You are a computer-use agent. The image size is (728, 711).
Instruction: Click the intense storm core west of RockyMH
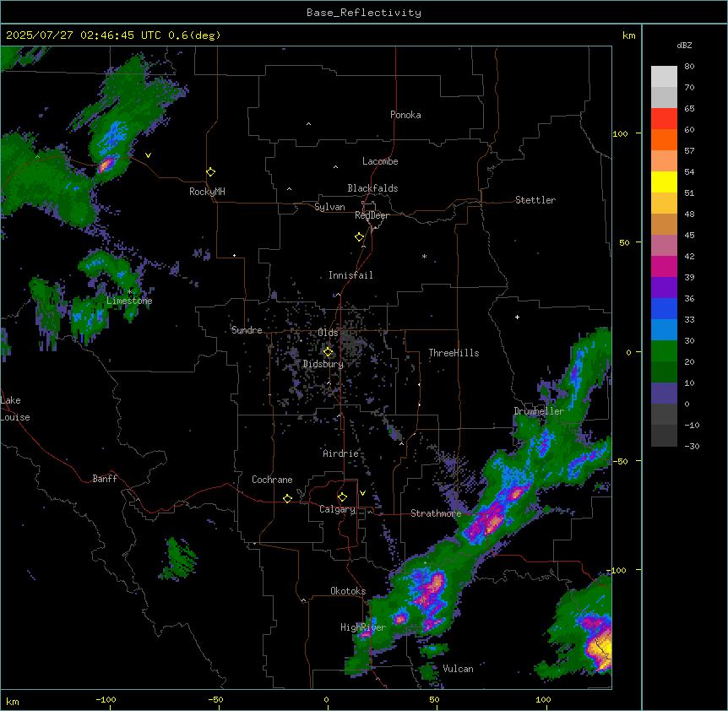tap(106, 165)
